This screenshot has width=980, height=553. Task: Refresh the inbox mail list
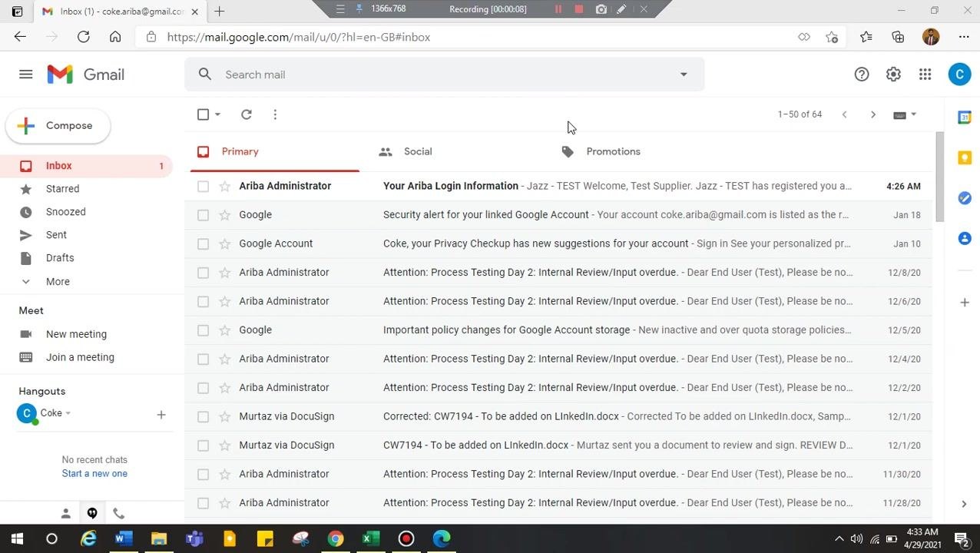247,114
